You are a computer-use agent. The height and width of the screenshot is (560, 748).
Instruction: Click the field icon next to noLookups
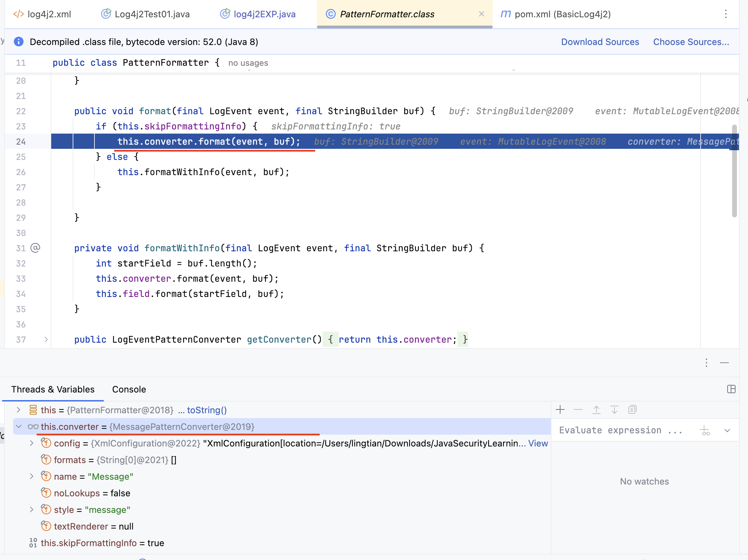[46, 493]
